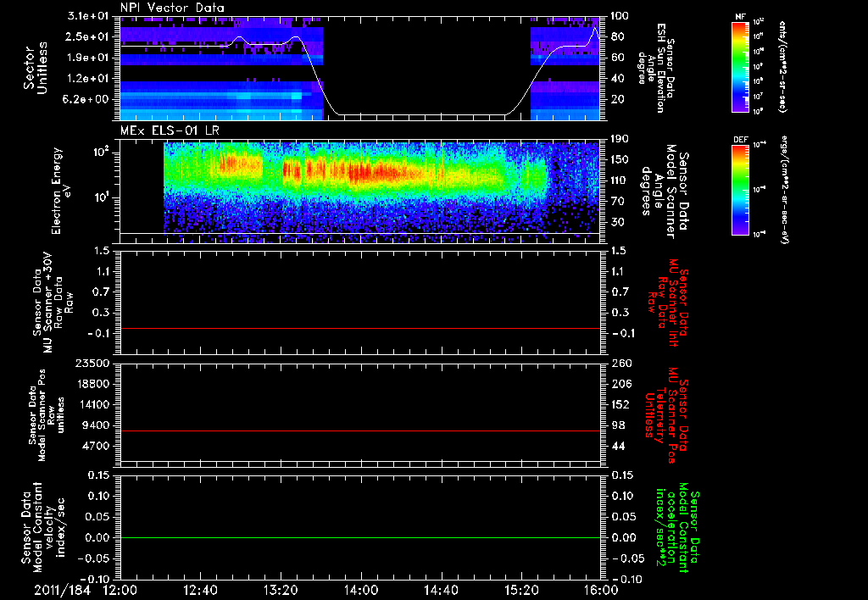Click the 'MU Scanner +30V Raw Data' axis label
Image resolution: width=868 pixels, height=600 pixels.
click(x=52, y=302)
